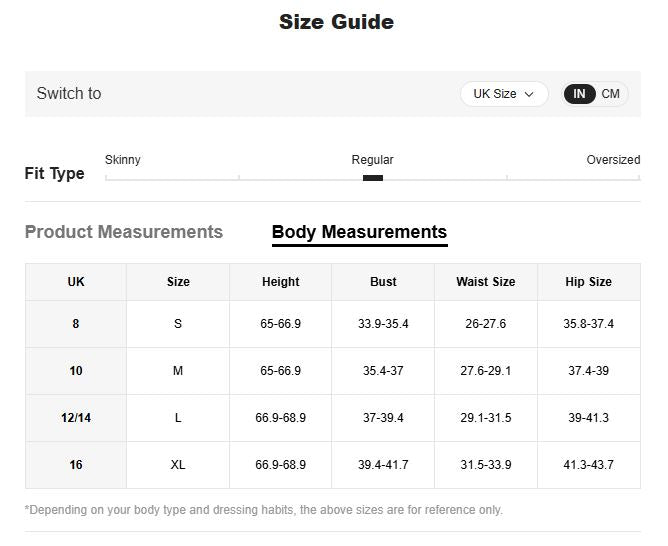Select the UK 12/14 size row
Image resolution: width=668 pixels, height=546 pixels.
click(76, 418)
